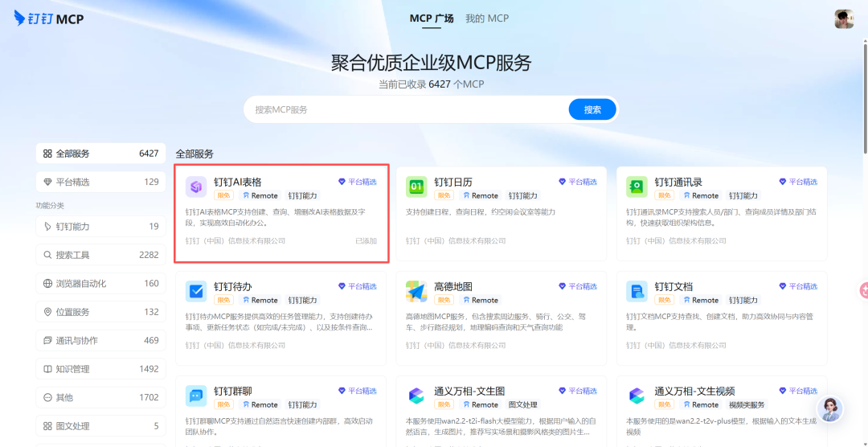Click the 搜索工具 magnifier icon
868x447 pixels.
pyautogui.click(x=47, y=255)
